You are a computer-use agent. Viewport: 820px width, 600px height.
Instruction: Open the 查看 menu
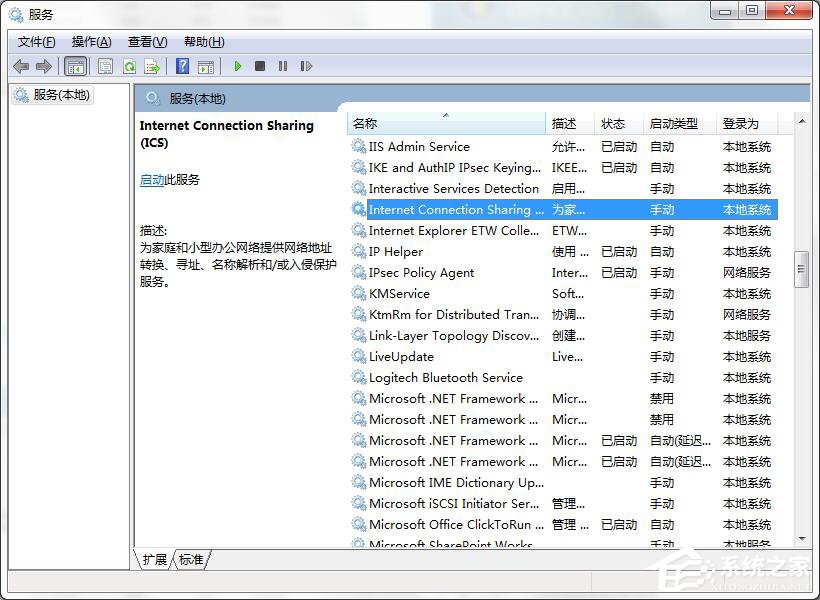tap(146, 42)
